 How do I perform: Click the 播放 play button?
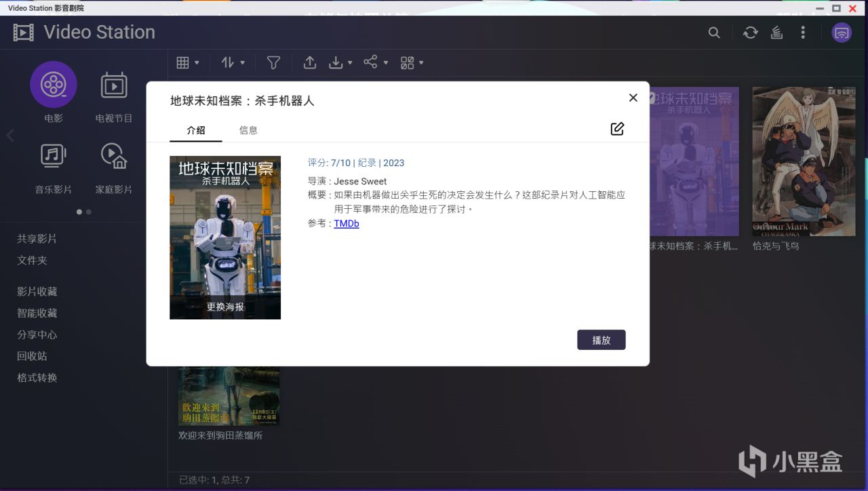pyautogui.click(x=601, y=340)
